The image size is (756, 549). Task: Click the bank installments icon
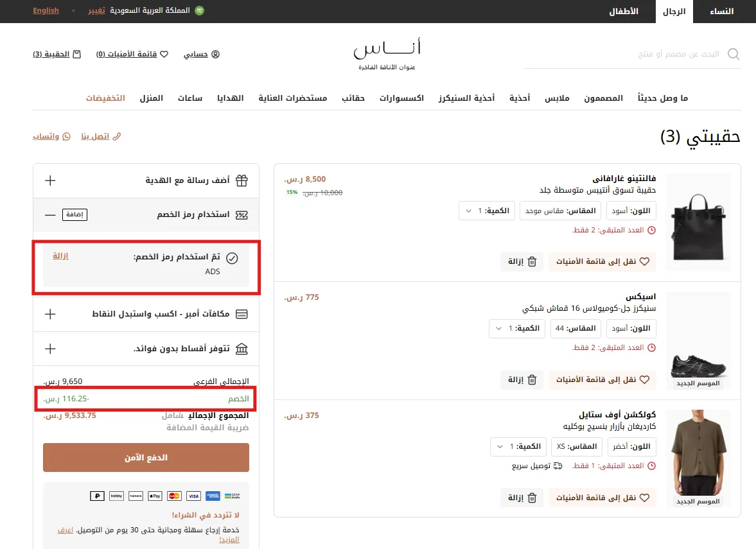coord(242,349)
